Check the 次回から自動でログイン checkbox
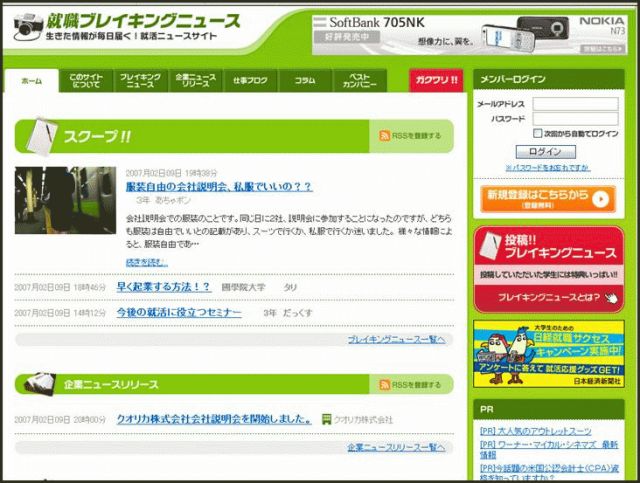This screenshot has height=483, width=640. [538, 133]
